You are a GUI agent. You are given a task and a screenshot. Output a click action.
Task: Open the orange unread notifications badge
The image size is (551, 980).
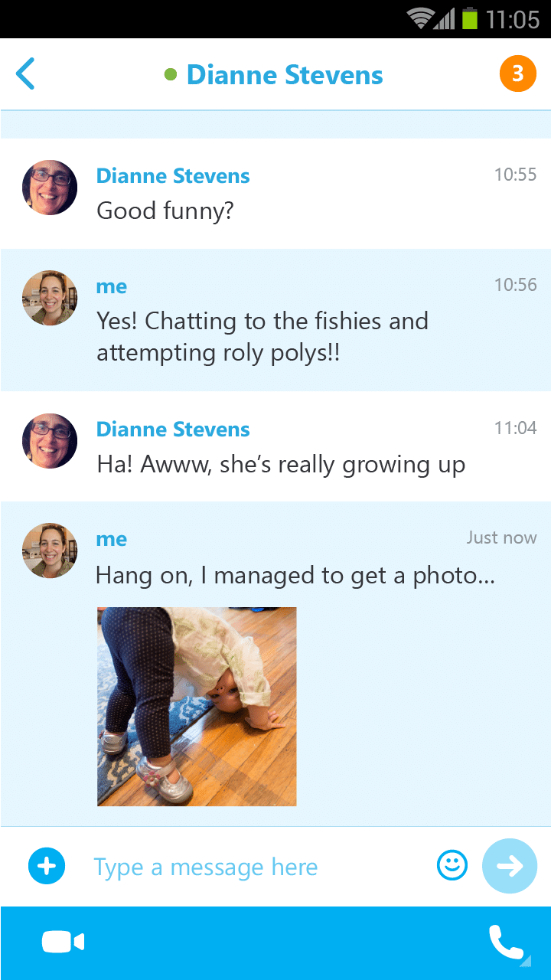pos(517,74)
